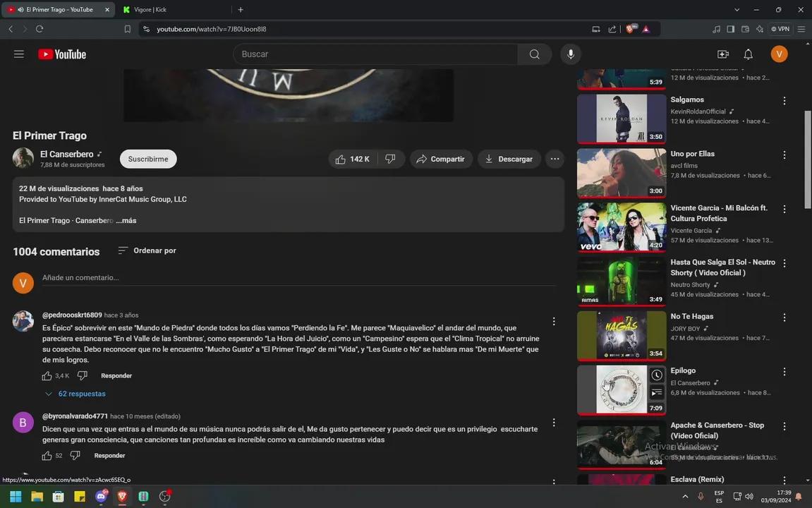Open File Explorer from the taskbar

(37, 497)
